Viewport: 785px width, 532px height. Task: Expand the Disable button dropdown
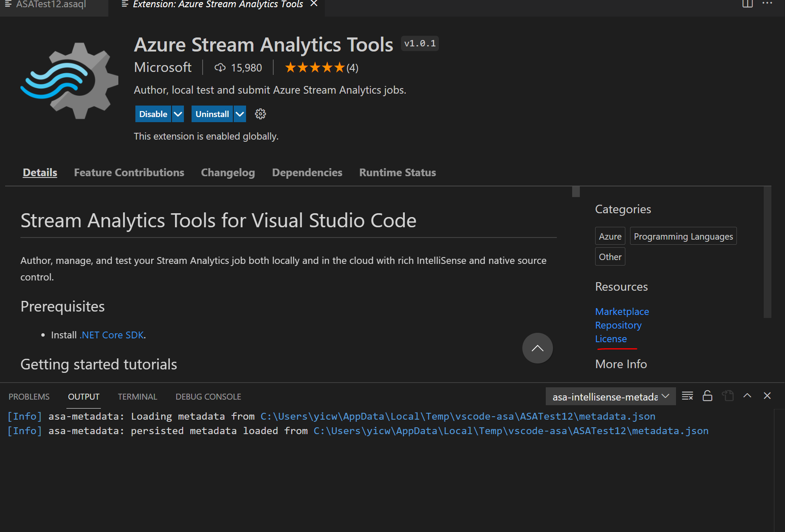click(178, 114)
